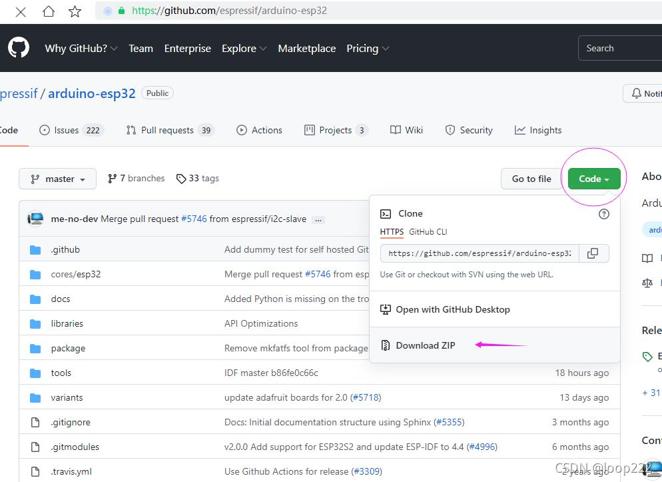Screen dimensions: 662x482
Task: Toggle the green Code dropdown button
Action: [x=594, y=179]
